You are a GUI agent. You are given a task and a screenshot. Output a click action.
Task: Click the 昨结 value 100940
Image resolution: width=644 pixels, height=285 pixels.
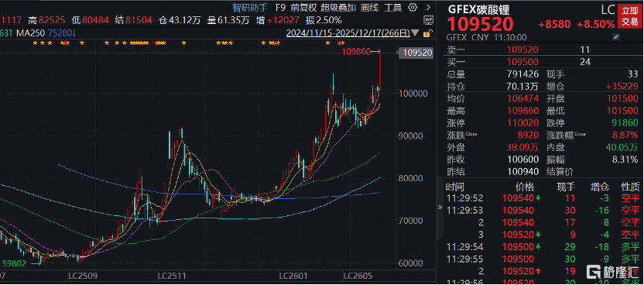pyautogui.click(x=522, y=172)
